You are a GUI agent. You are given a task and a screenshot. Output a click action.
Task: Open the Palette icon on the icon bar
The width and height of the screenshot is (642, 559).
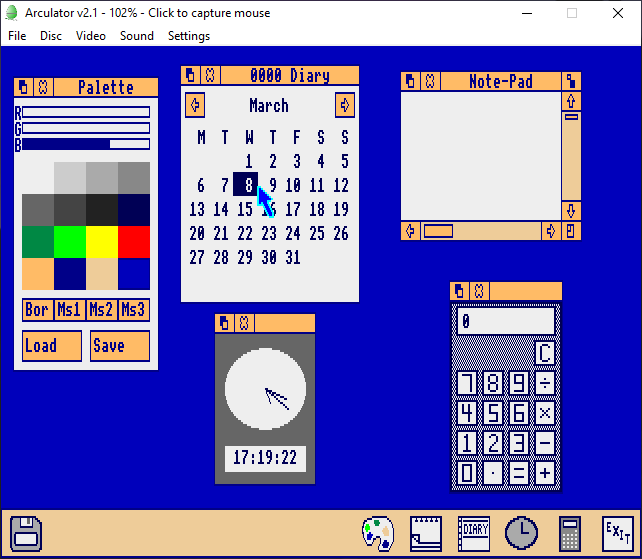click(378, 533)
